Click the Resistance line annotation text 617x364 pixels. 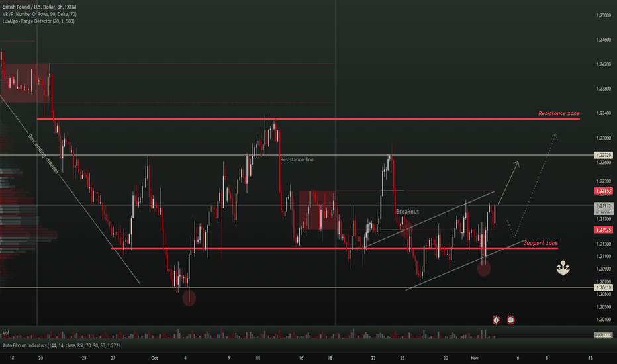click(x=297, y=159)
